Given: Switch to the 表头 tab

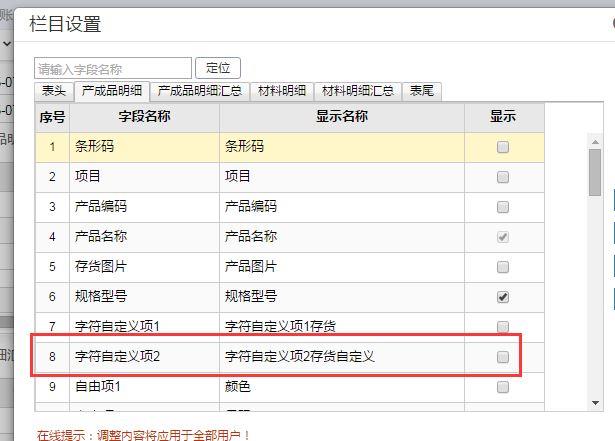Looking at the screenshot, I should click(54, 91).
